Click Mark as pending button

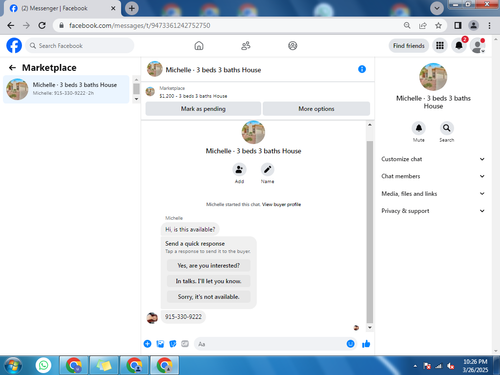point(203,109)
